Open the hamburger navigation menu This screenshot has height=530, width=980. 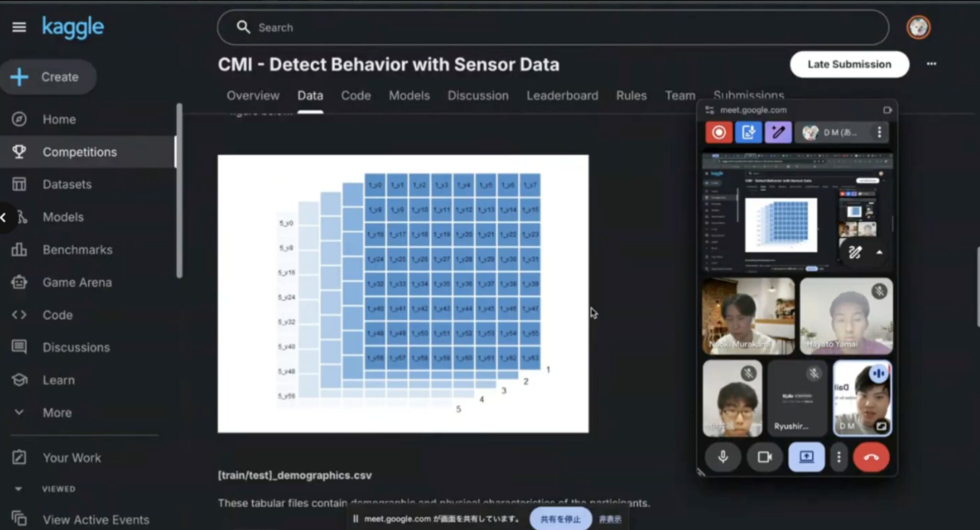[x=19, y=27]
